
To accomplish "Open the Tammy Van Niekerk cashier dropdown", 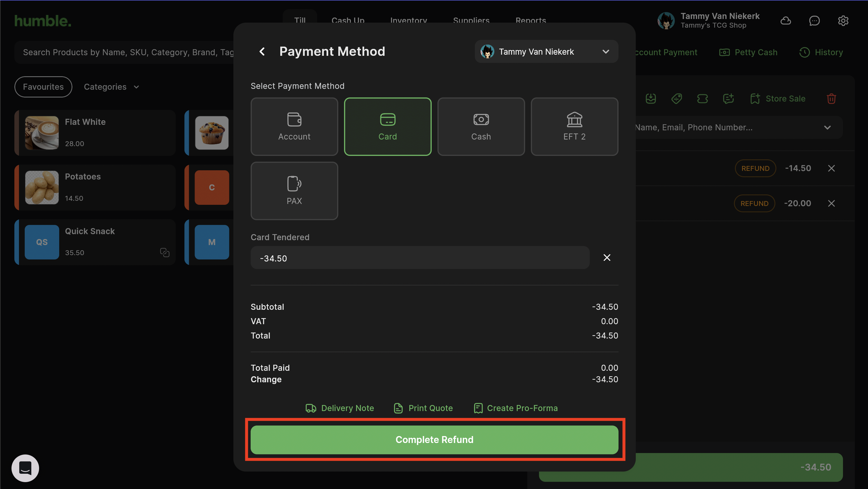I will (546, 51).
